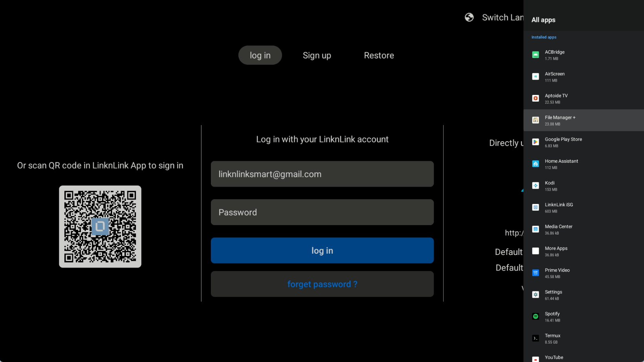Open the Termux terminal icon
644x362 pixels.
(x=535, y=338)
